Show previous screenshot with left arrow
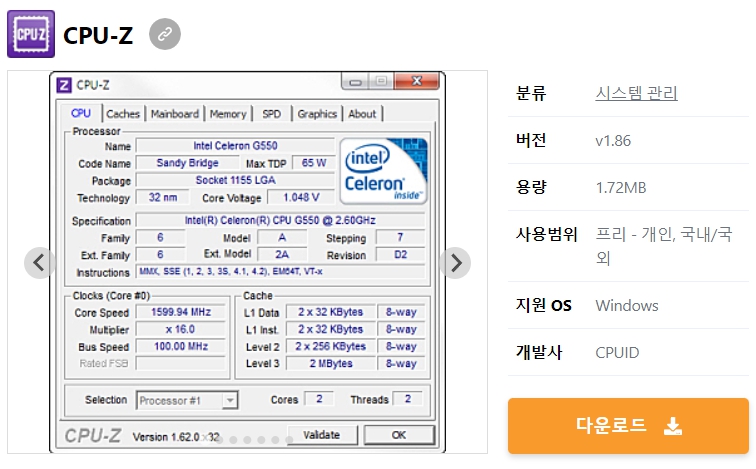 [x=39, y=263]
